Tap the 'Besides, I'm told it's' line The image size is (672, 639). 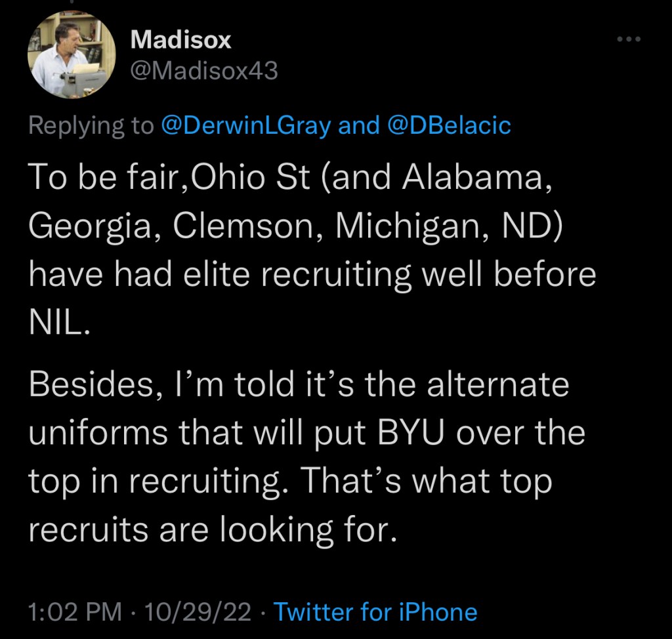point(298,386)
